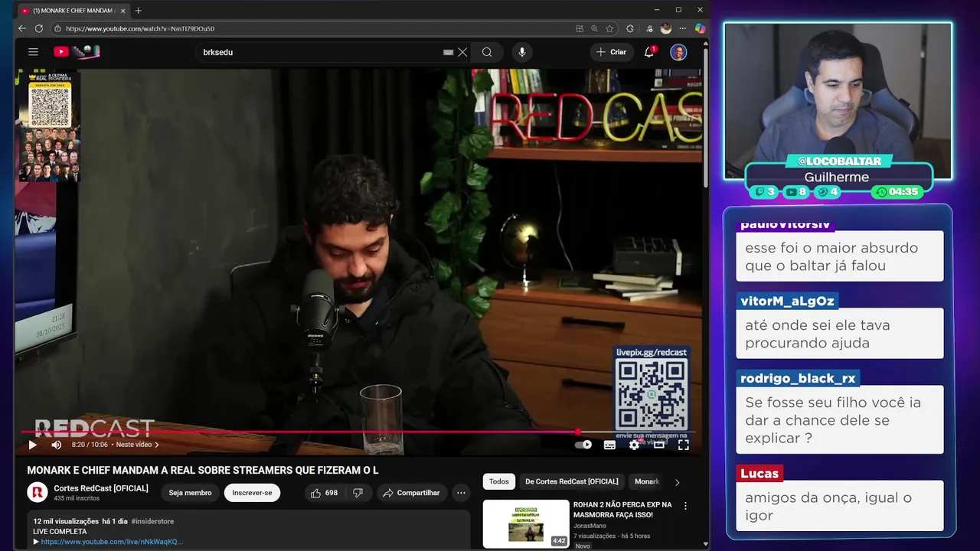Go back in the browser
This screenshot has width=980, height=551.
pyautogui.click(x=22, y=28)
